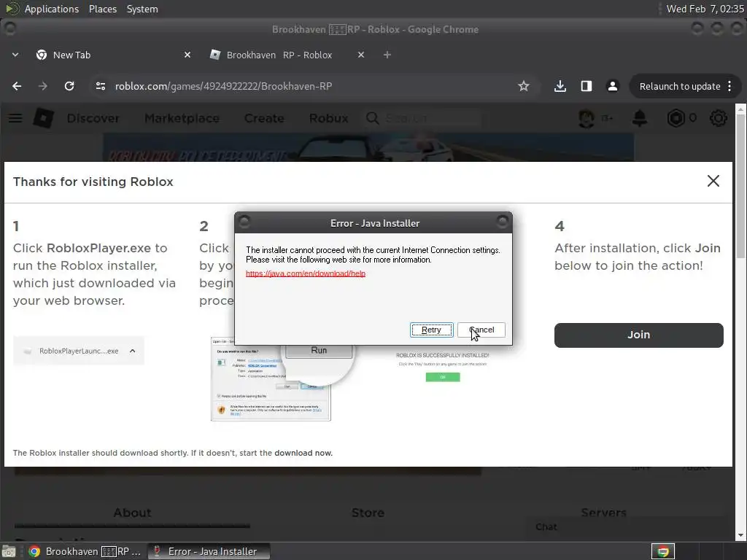Open Roblox avatar profile icon
The width and height of the screenshot is (747, 560).
tap(587, 118)
